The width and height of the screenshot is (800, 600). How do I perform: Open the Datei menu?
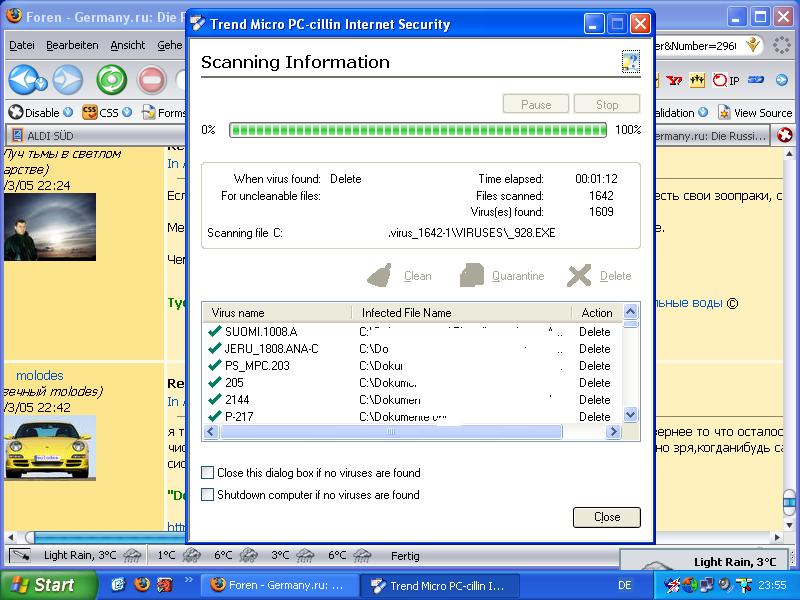pyautogui.click(x=22, y=45)
